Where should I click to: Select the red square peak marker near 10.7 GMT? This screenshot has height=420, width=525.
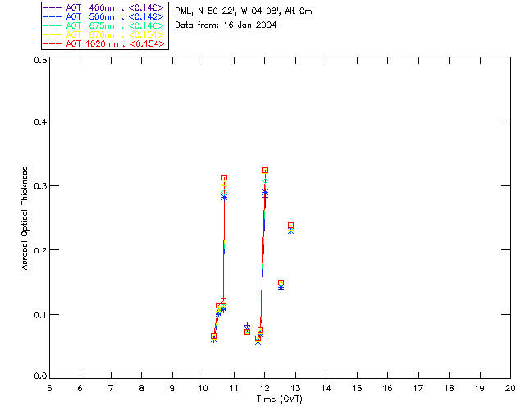[x=224, y=177]
